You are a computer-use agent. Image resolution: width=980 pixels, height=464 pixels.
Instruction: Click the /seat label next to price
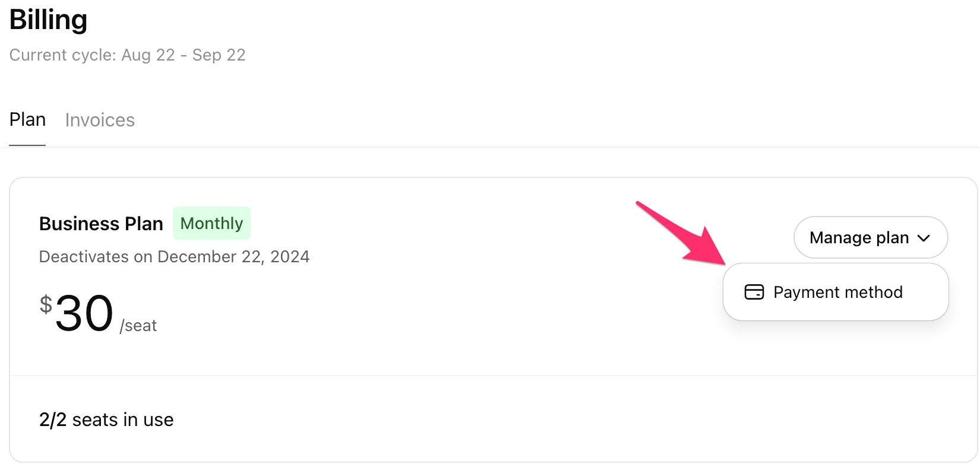[138, 326]
